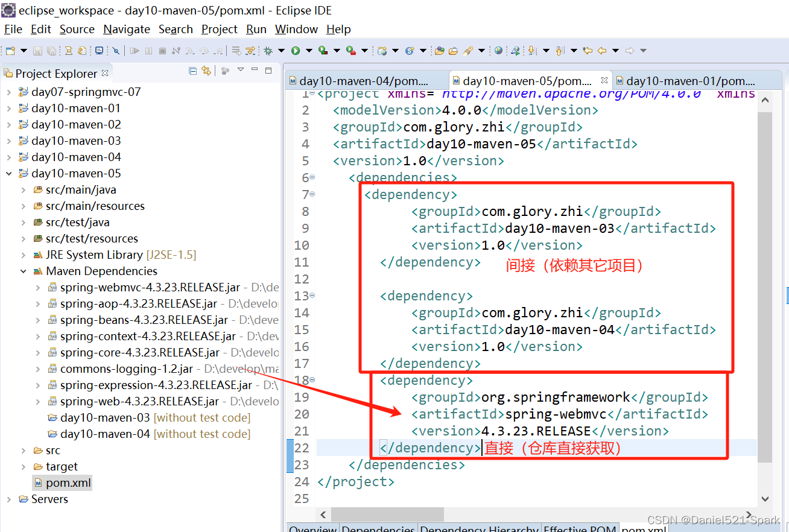Viewport: 789px width, 532px height.
Task: Click the Search flashlight icon
Action: pos(468,51)
